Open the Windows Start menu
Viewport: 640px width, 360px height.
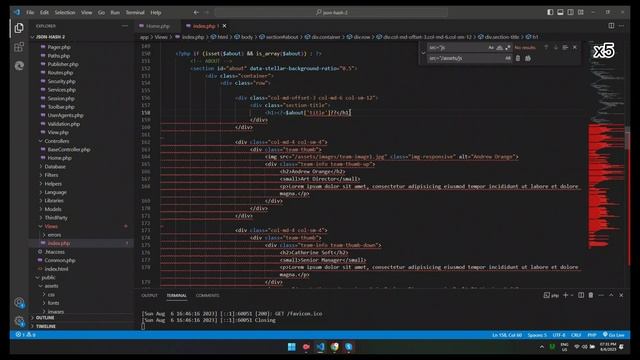point(291,347)
